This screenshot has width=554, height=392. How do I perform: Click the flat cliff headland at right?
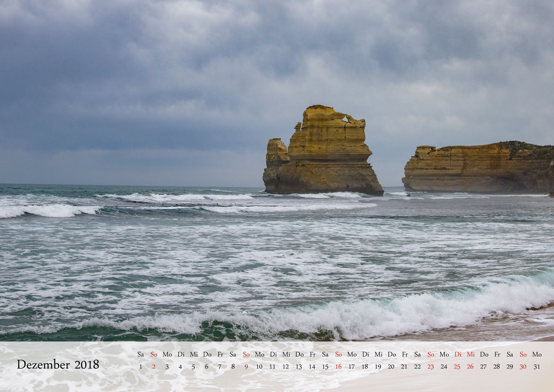tap(478, 167)
